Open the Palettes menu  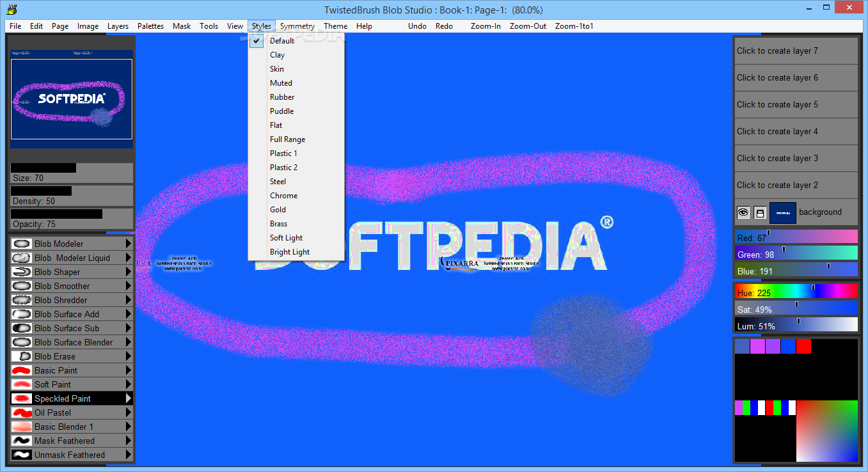[151, 26]
